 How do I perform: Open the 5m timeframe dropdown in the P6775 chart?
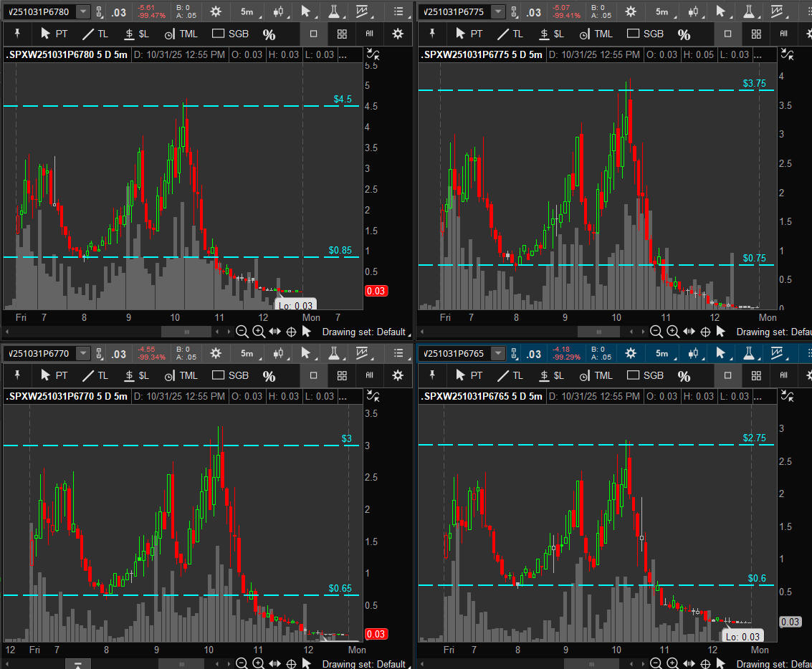pyautogui.click(x=661, y=11)
